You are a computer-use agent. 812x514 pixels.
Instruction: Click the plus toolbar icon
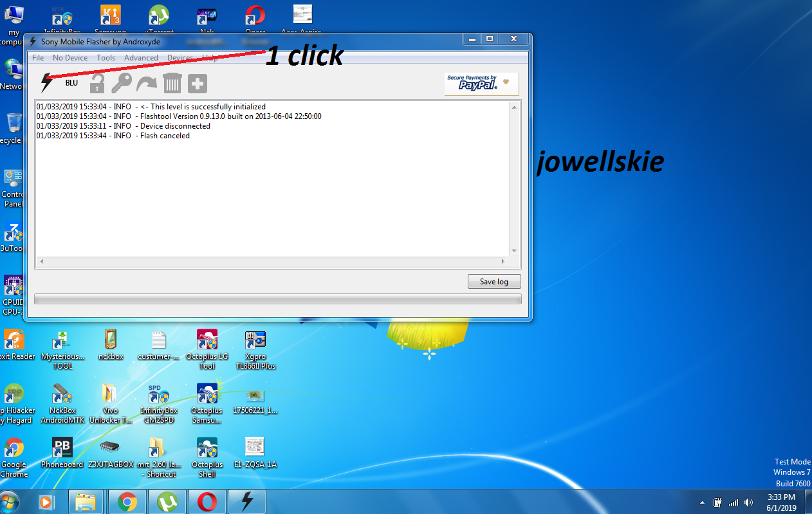pyautogui.click(x=198, y=83)
